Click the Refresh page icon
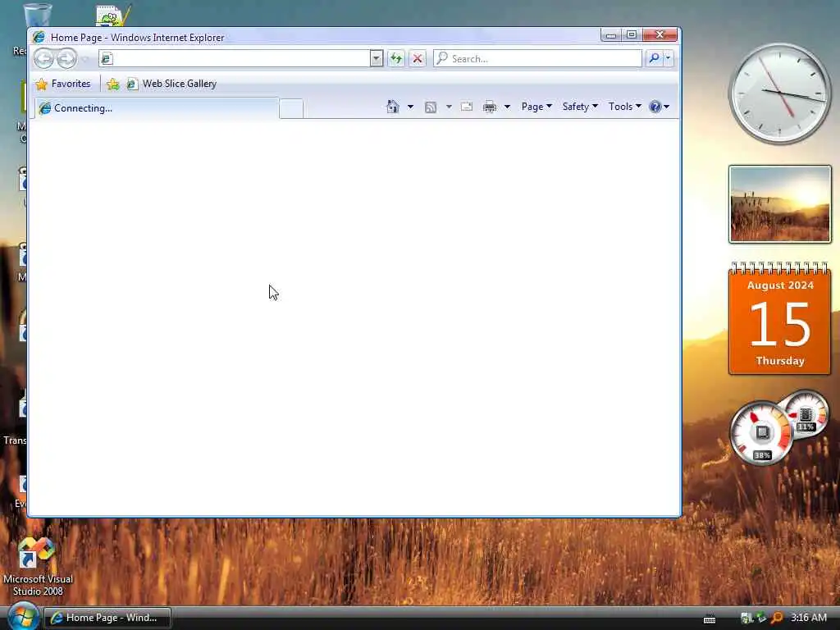 pyautogui.click(x=396, y=58)
